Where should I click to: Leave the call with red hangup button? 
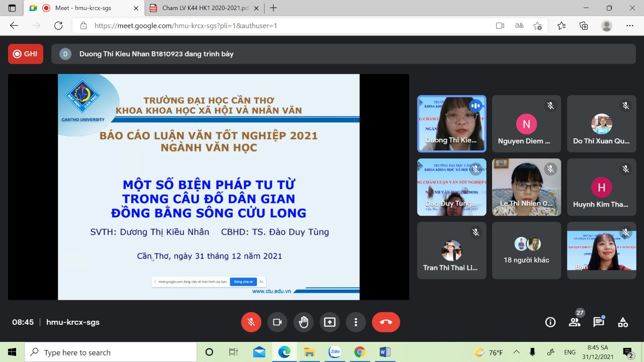coord(386,322)
